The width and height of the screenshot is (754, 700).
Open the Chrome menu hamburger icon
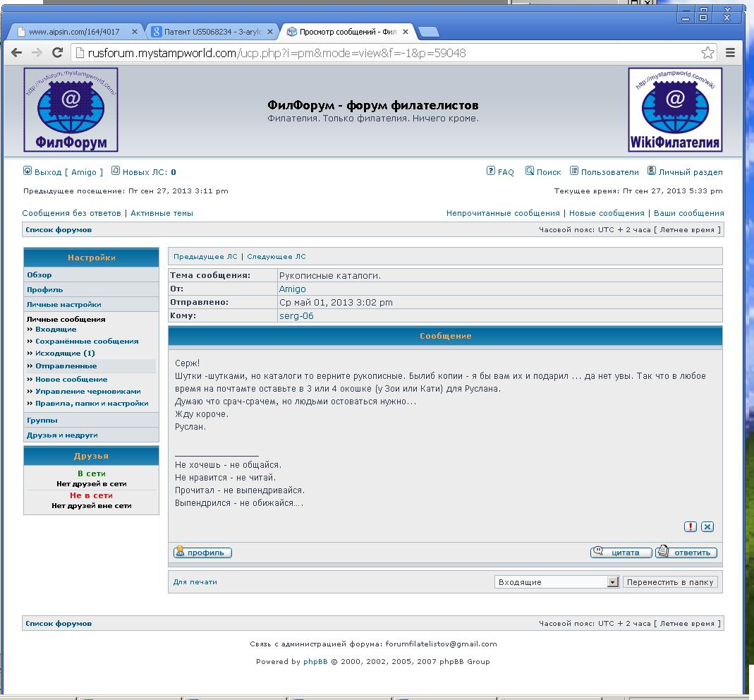click(x=730, y=53)
